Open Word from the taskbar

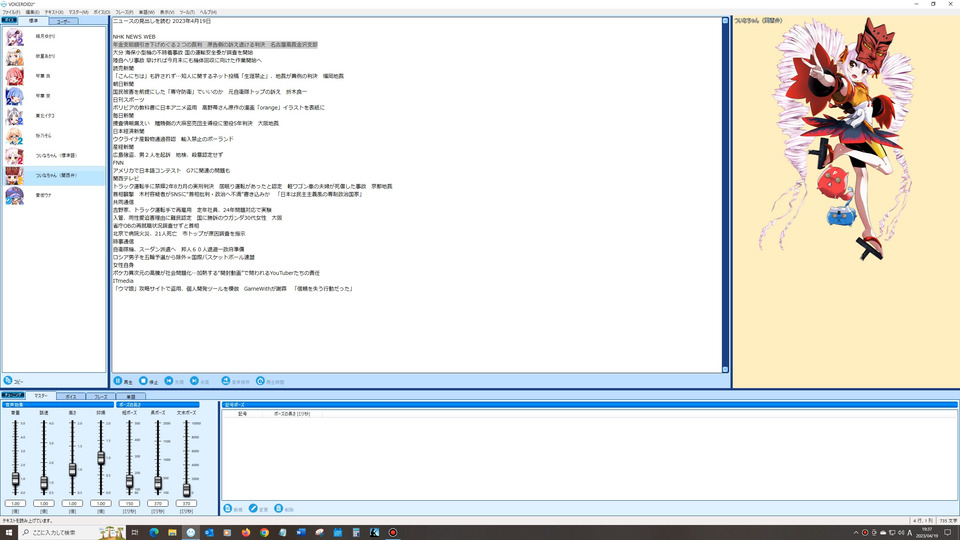(x=301, y=533)
